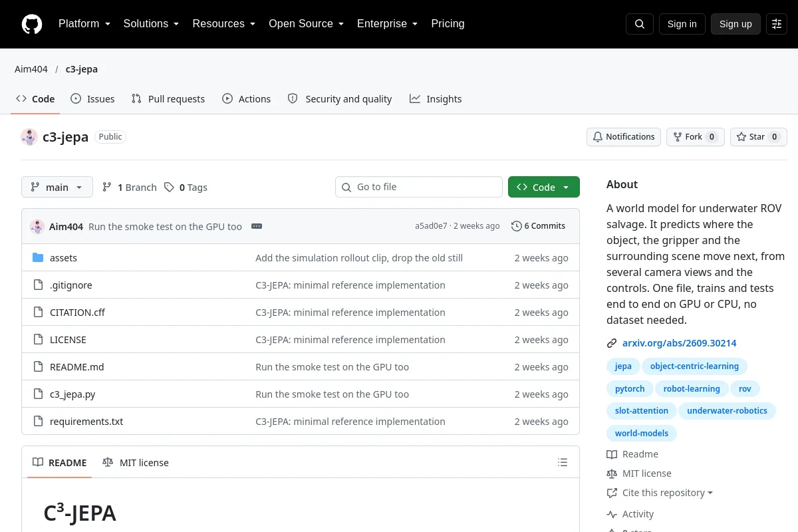The height and width of the screenshot is (532, 798).
Task: Click the Go to file search field
Action: click(419, 187)
